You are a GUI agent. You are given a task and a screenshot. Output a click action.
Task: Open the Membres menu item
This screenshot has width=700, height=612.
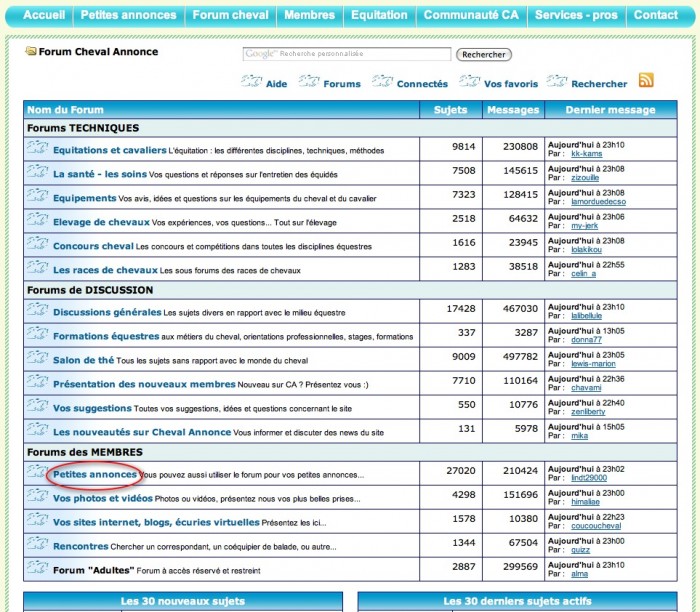pyautogui.click(x=309, y=15)
